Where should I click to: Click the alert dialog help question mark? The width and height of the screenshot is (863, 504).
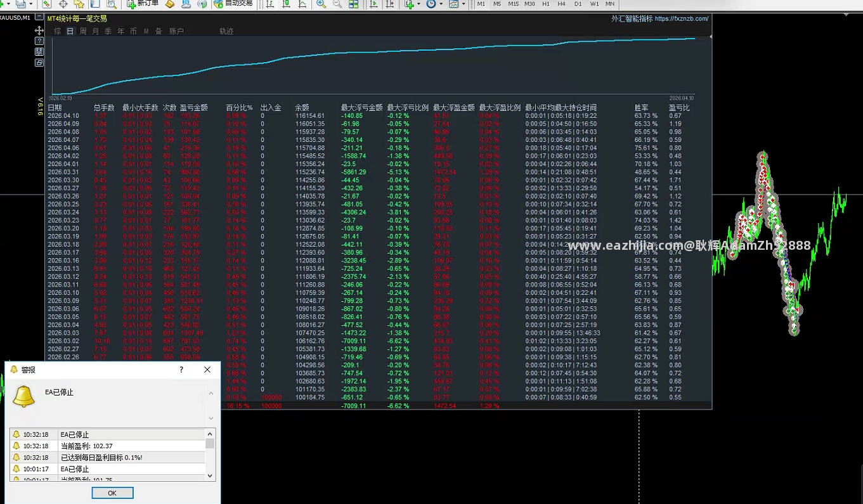click(x=181, y=370)
